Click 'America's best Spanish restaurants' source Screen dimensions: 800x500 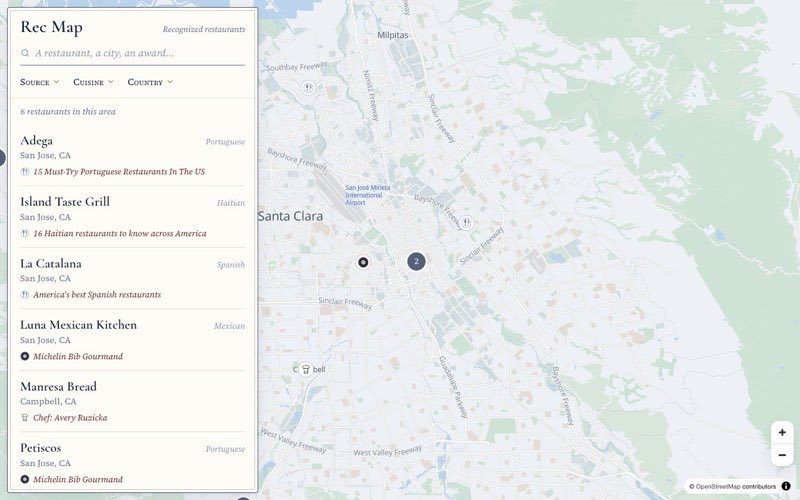coord(97,295)
